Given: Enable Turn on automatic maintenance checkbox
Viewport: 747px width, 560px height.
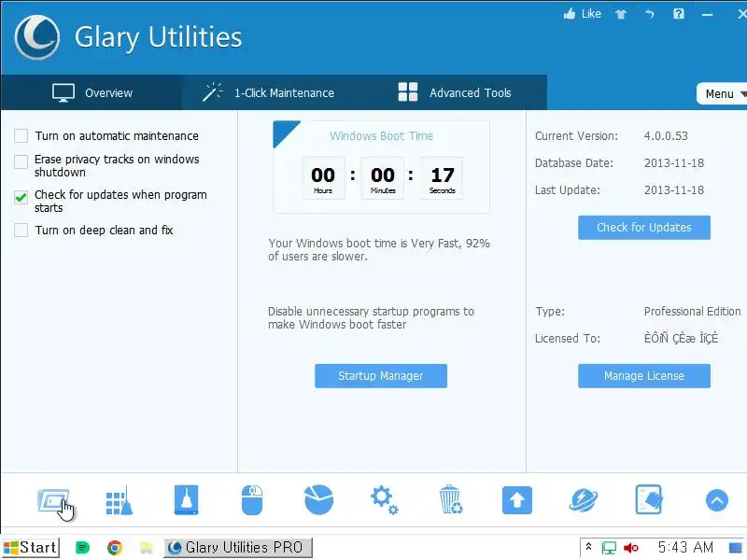Looking at the screenshot, I should point(21,135).
